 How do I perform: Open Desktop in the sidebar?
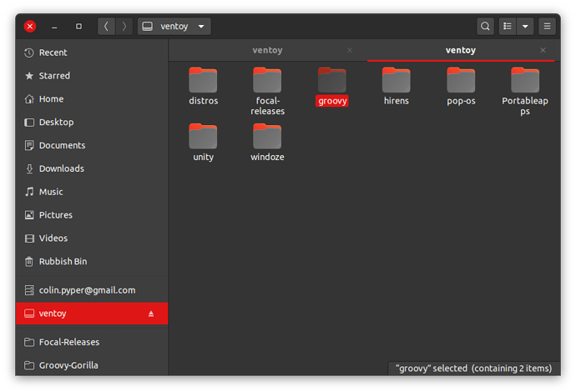pos(92,123)
